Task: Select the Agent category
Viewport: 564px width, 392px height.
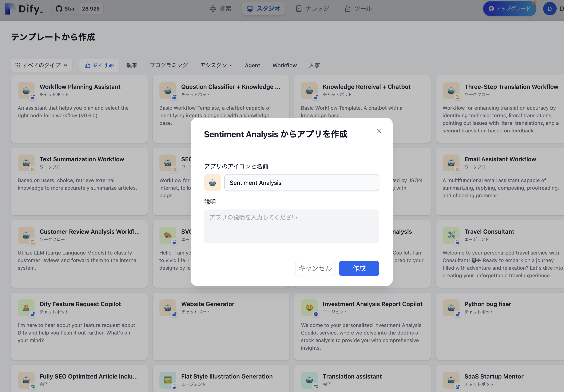Action: tap(252, 65)
